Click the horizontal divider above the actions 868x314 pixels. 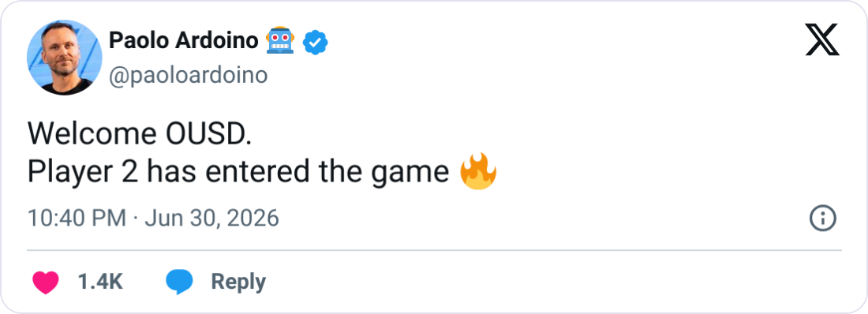point(434,250)
